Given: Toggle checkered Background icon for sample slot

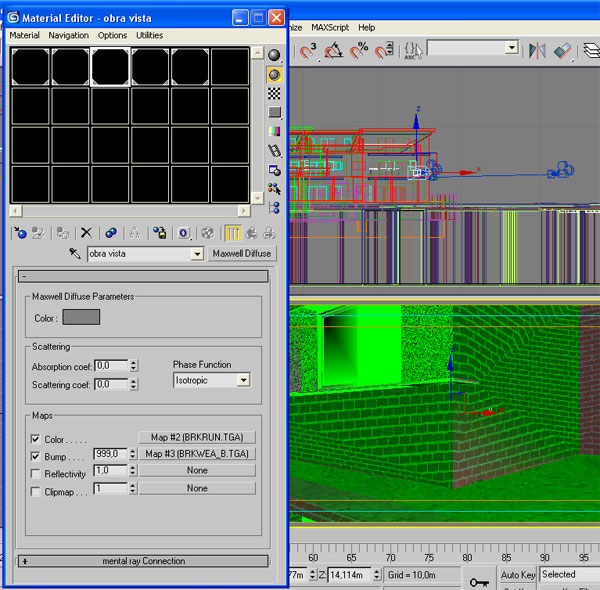Looking at the screenshot, I should 274,93.
